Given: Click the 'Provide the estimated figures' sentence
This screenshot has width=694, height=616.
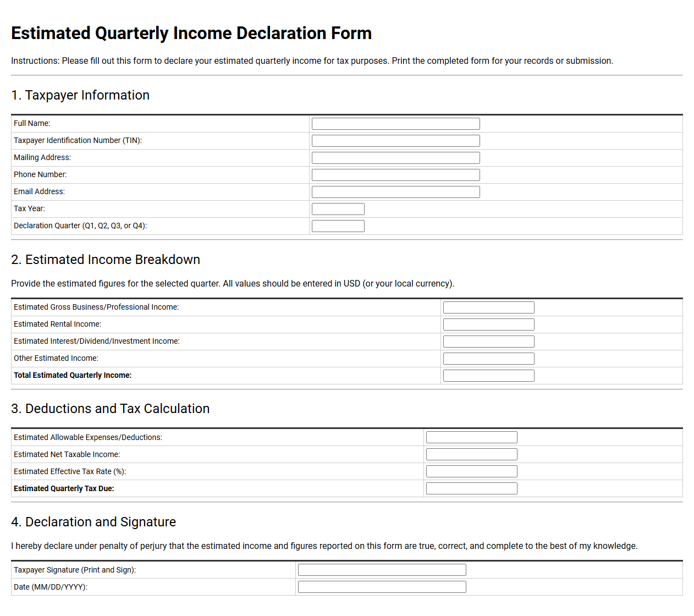Looking at the screenshot, I should (233, 283).
